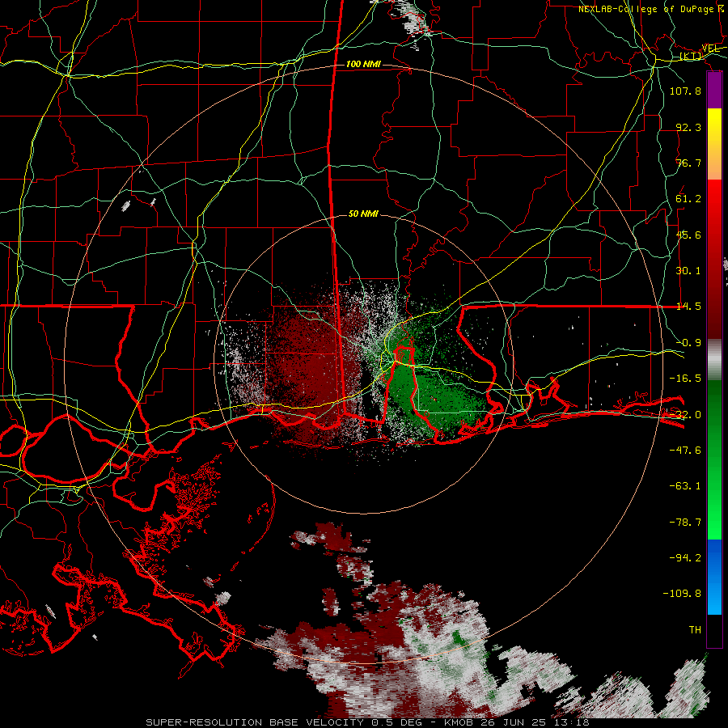Click the "VEL" legend heading

pos(711,49)
